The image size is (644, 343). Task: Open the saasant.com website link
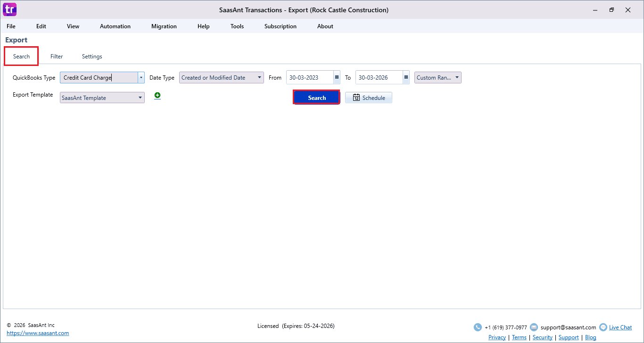pos(38,333)
